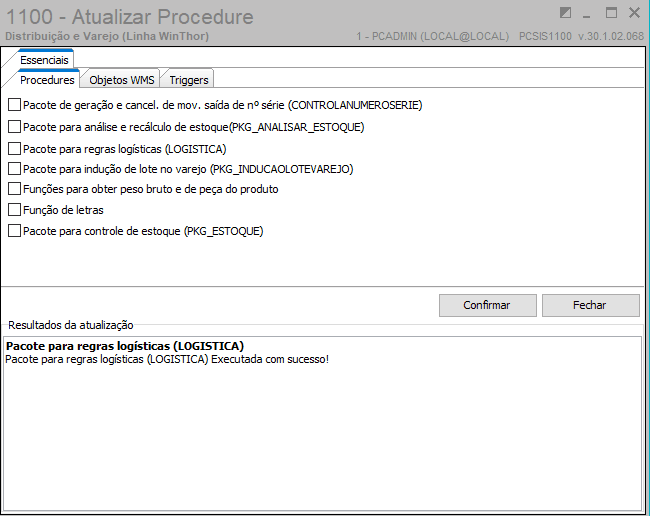Tick the regras logísticas (LOGISTICA) checkbox
The width and height of the screenshot is (650, 516).
tap(14, 148)
